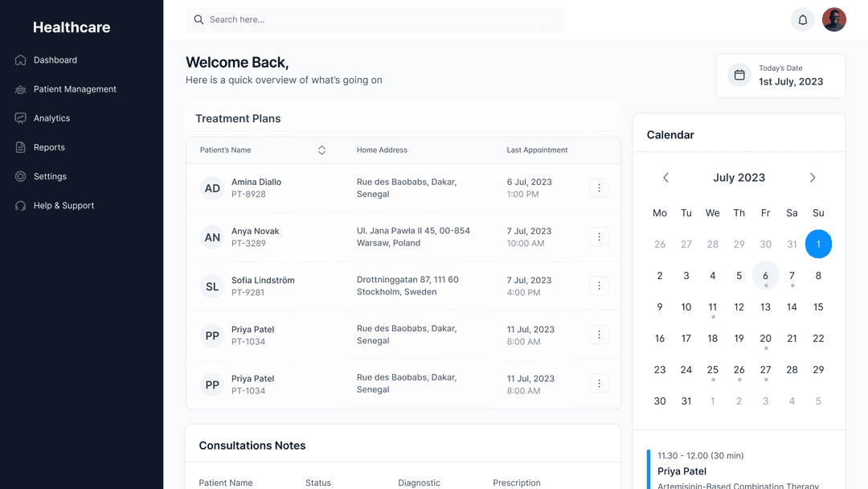Image resolution: width=868 pixels, height=489 pixels.
Task: Click the Patient Management sidebar icon
Action: 20,89
